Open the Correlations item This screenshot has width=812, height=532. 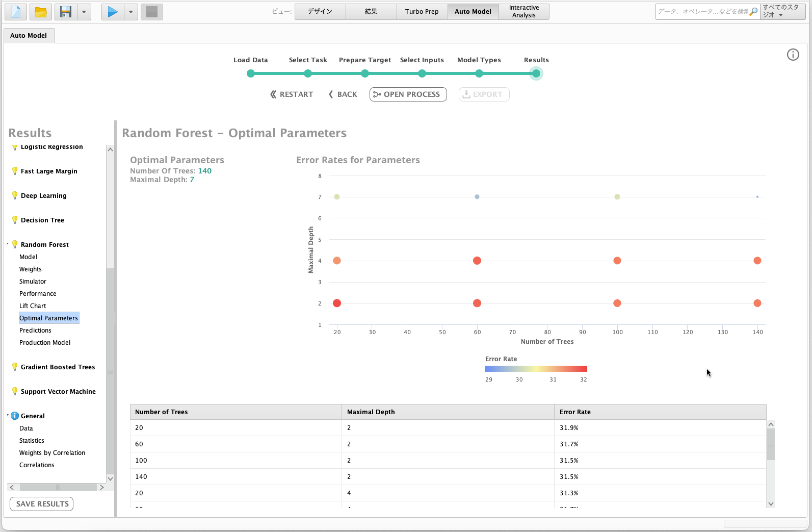click(x=37, y=465)
